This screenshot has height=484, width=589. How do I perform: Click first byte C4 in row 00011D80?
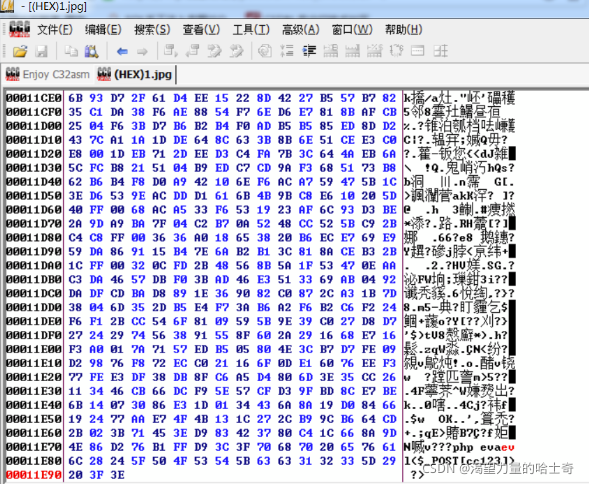(75, 237)
